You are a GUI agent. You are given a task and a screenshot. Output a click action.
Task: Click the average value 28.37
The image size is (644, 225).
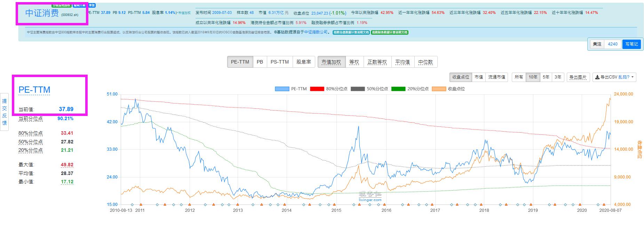[x=67, y=173]
